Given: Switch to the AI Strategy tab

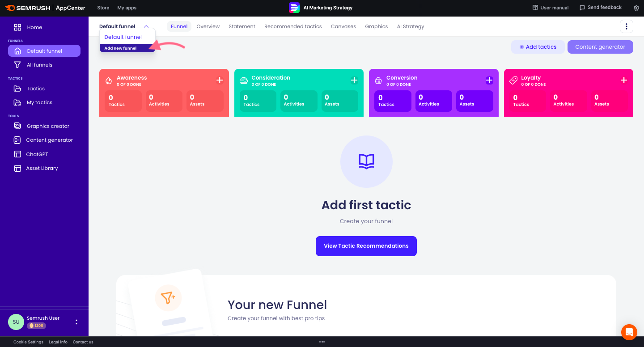Looking at the screenshot, I should (410, 26).
